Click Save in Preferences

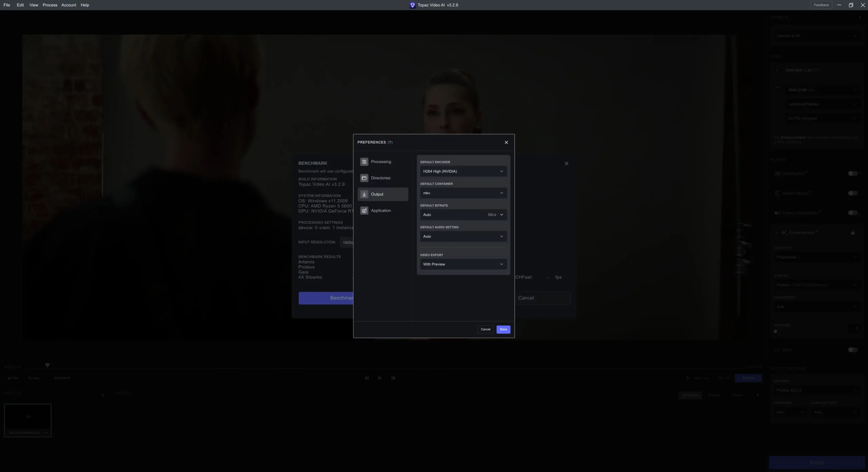pyautogui.click(x=503, y=329)
